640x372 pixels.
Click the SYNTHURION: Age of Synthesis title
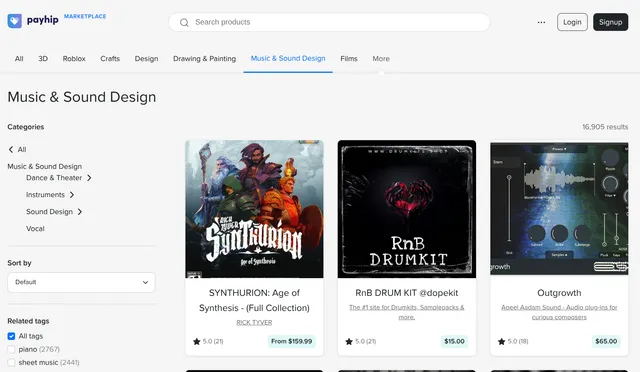point(254,301)
